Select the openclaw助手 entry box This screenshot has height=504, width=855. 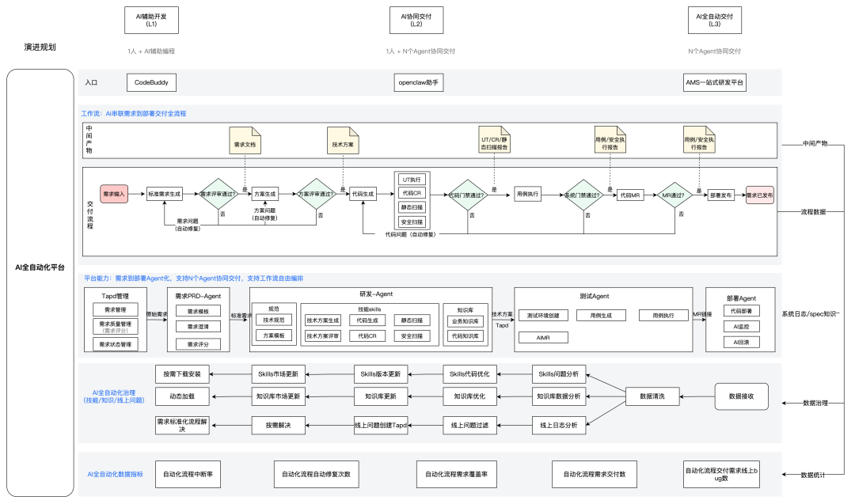[417, 82]
